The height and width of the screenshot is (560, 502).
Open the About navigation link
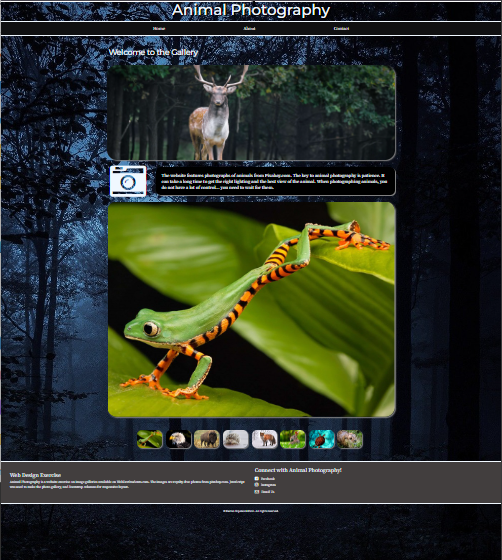249,29
